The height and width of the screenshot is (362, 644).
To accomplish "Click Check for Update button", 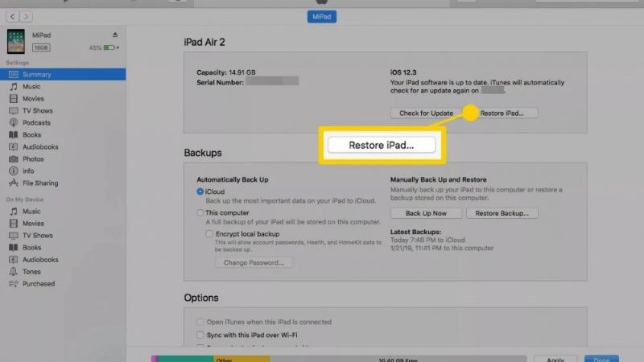I will (426, 113).
